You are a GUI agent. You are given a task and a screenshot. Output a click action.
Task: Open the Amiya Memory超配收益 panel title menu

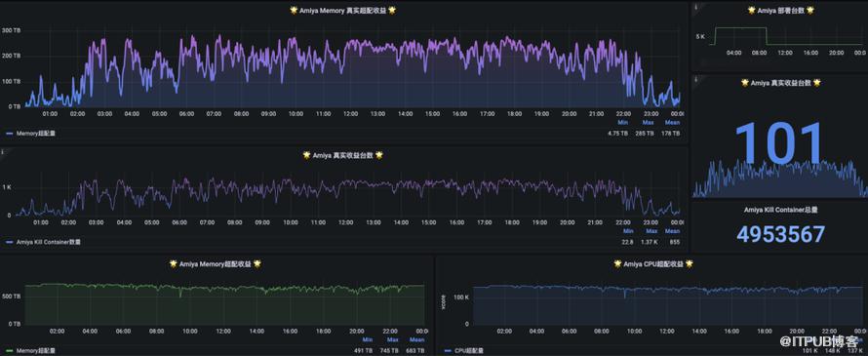pos(216,264)
